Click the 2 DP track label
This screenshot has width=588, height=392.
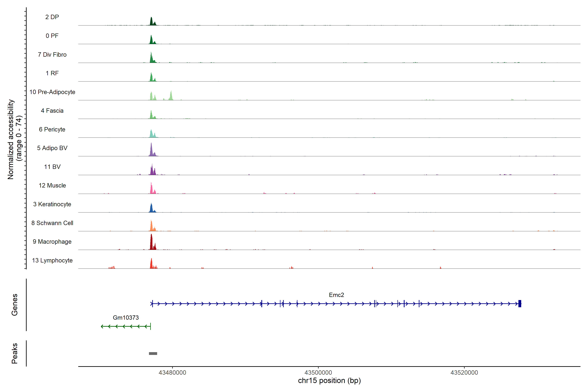[52, 17]
